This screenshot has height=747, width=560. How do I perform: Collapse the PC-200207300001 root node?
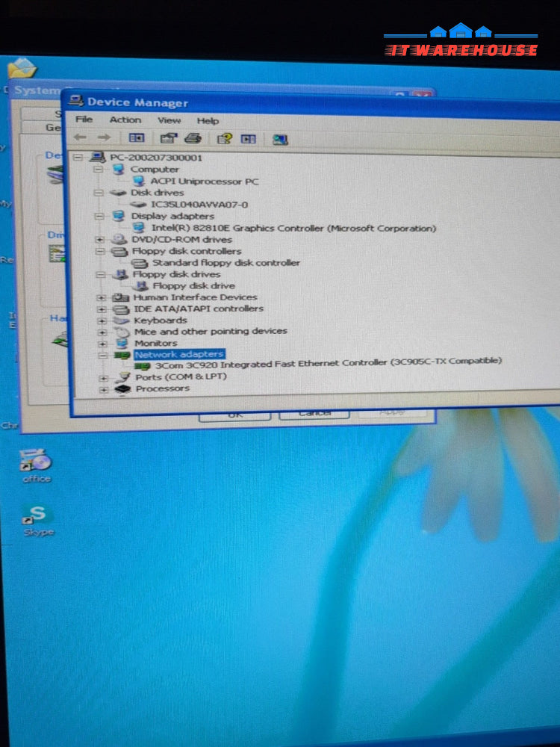(78, 157)
